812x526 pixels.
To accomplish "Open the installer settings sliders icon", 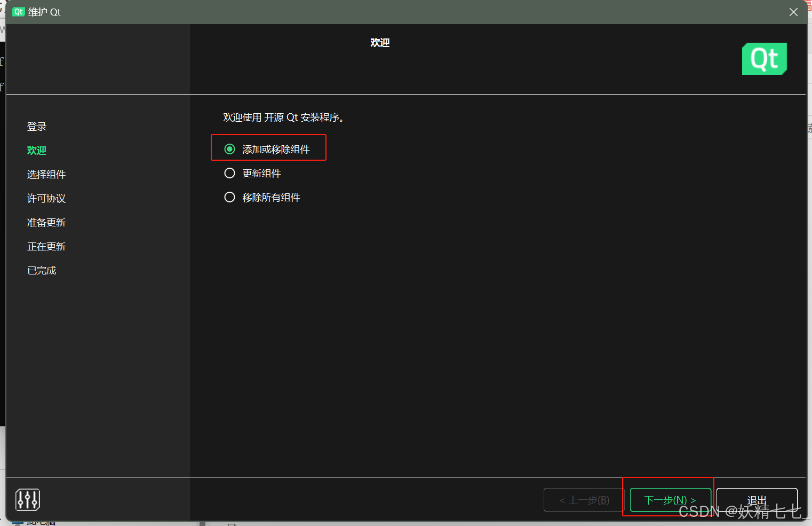I will [28, 500].
